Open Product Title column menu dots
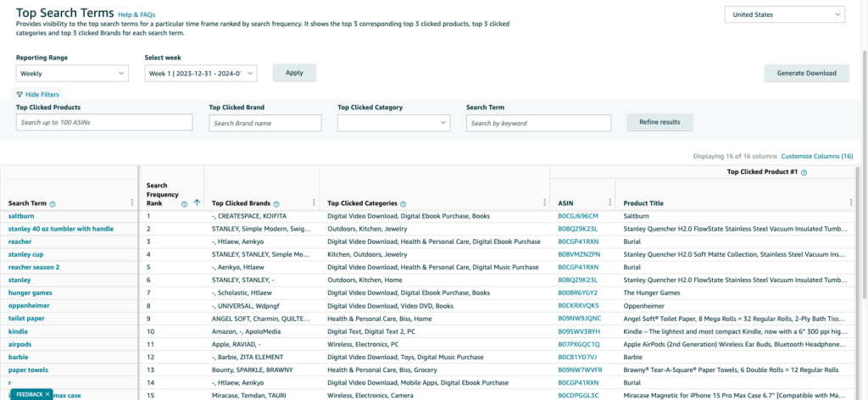Screen dimensions: 868x400 click(851, 203)
